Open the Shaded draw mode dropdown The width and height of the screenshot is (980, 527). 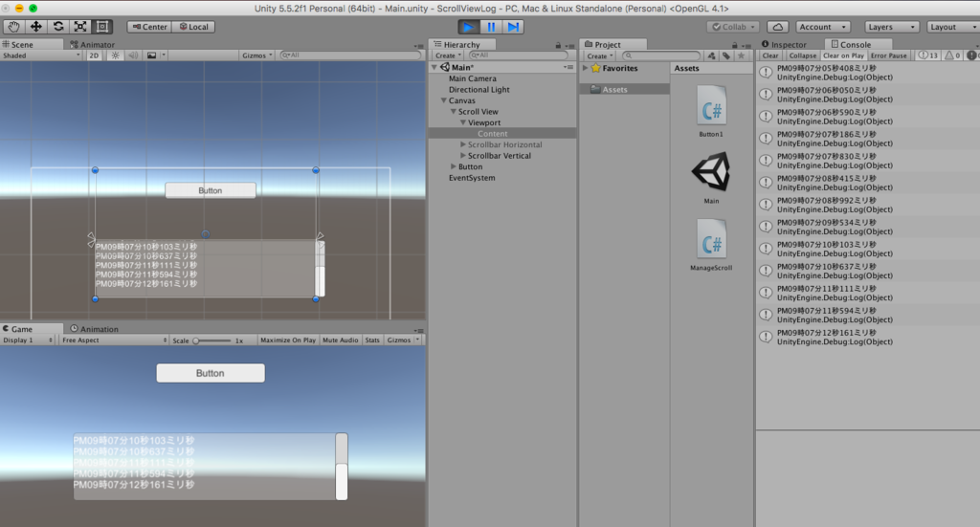(41, 55)
